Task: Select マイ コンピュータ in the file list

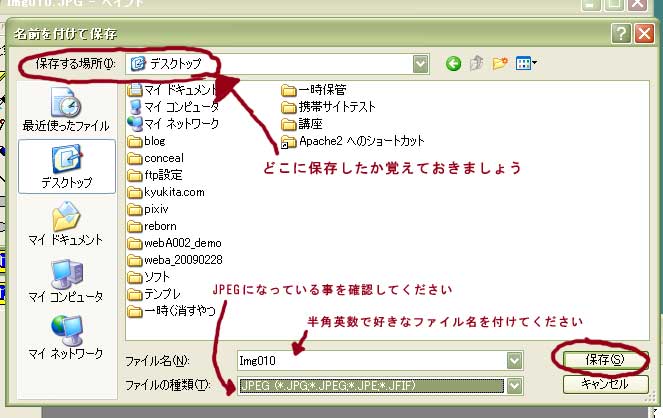Action: 173,107
